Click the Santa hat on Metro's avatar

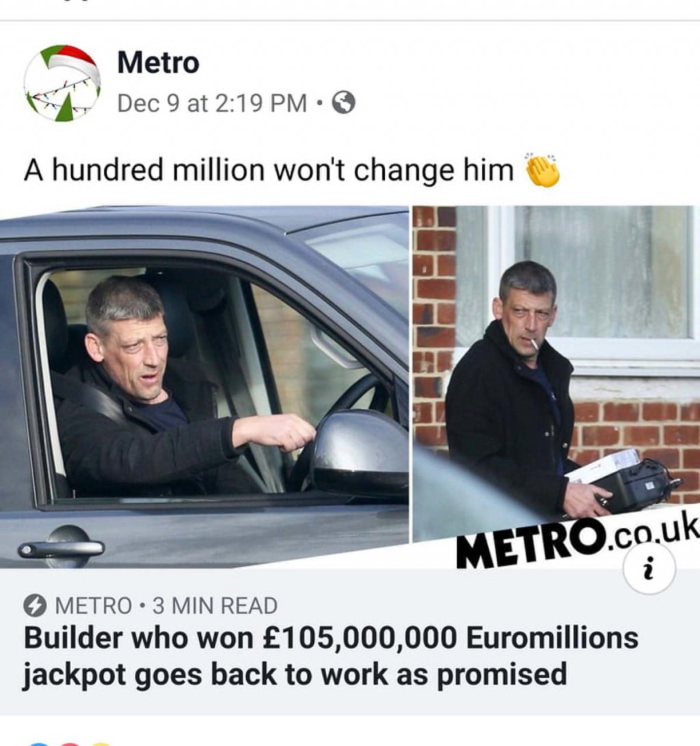click(x=72, y=64)
